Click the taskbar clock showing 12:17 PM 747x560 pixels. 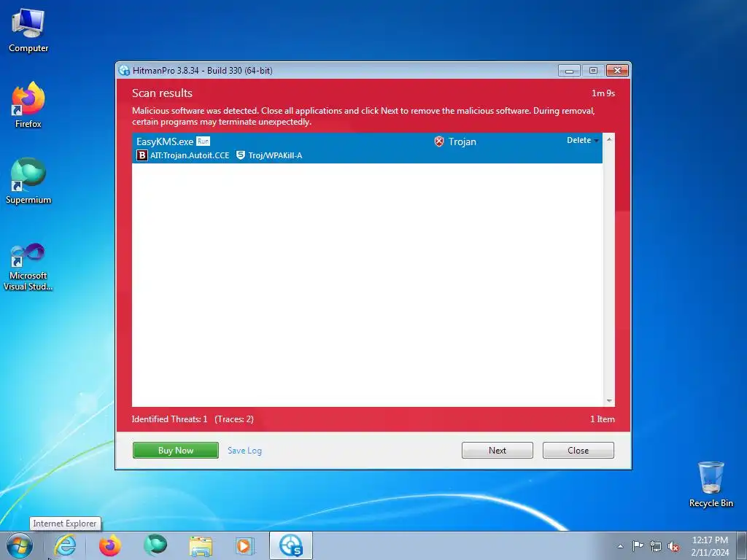pos(710,545)
